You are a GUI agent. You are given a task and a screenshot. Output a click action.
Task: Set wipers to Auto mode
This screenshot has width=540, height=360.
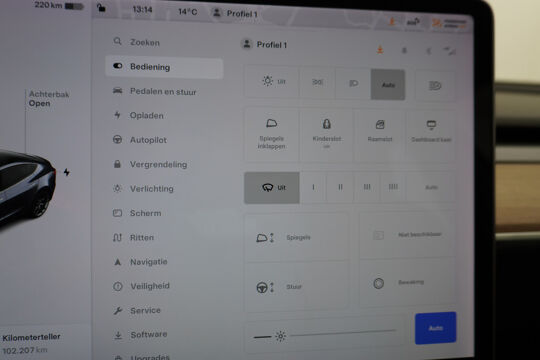coord(431,187)
